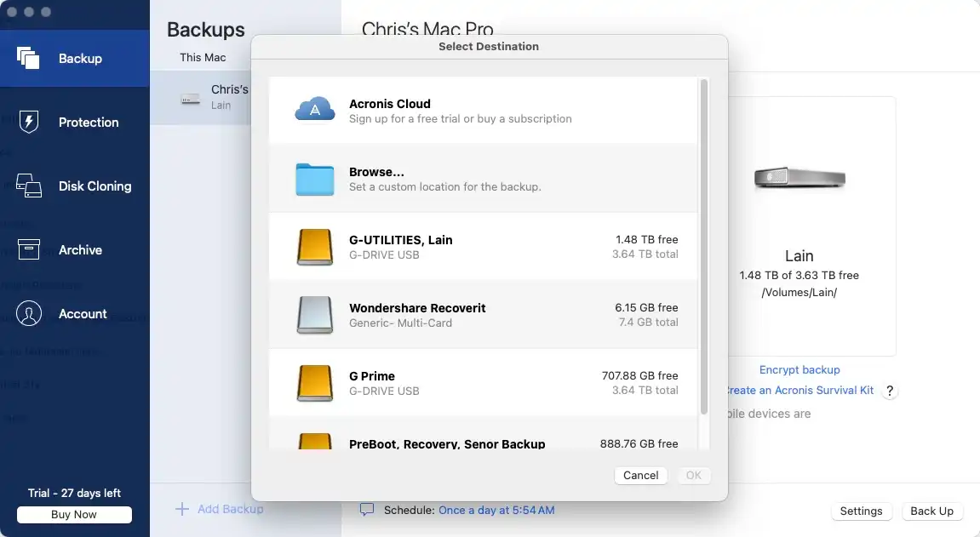The width and height of the screenshot is (980, 537).
Task: Click the 7.4 GB total value
Action: (x=648, y=323)
